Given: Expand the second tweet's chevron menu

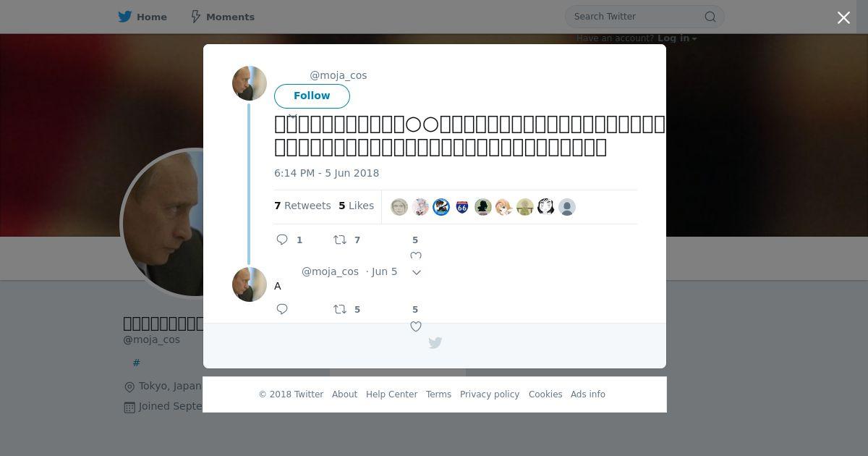Looking at the screenshot, I should (x=417, y=272).
